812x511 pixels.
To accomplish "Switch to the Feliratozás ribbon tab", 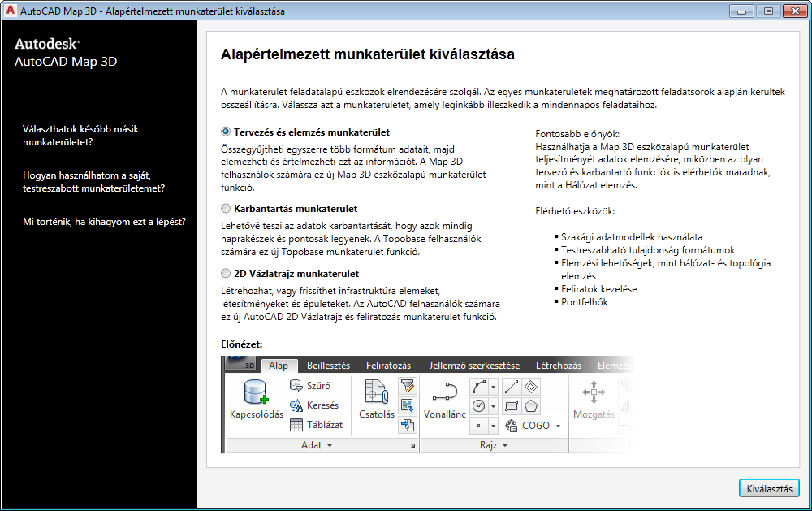I will coord(388,366).
